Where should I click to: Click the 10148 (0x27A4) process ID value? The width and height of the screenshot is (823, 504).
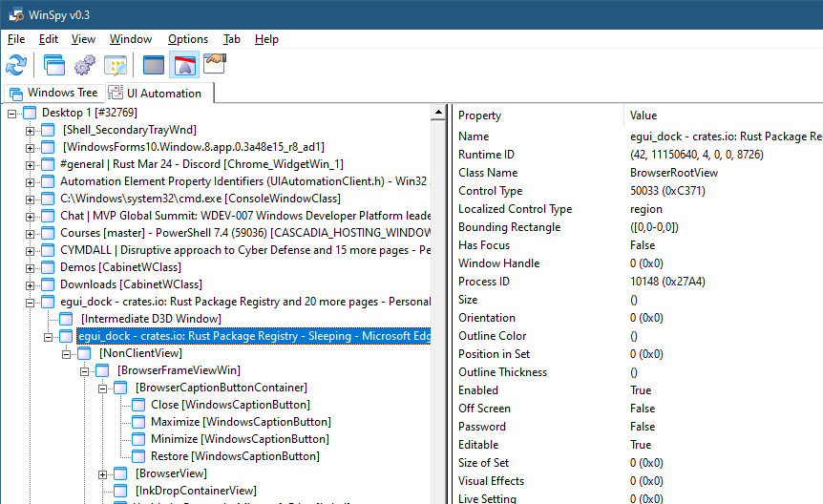(667, 282)
